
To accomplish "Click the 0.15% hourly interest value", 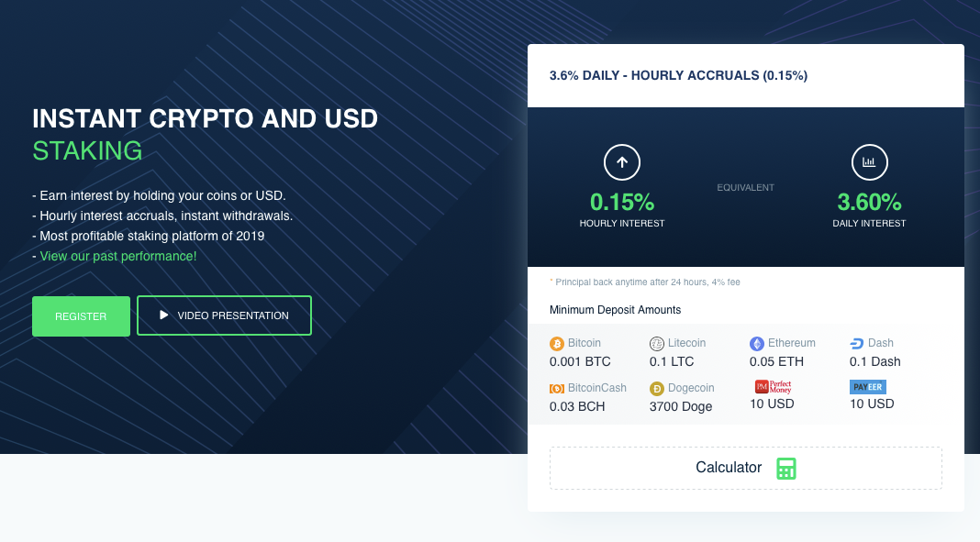I will point(622,202).
